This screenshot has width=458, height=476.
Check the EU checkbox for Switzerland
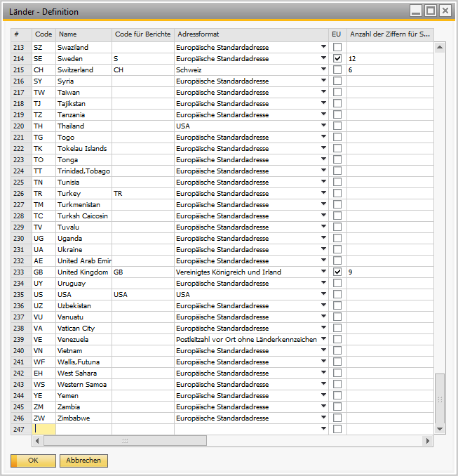(x=337, y=70)
